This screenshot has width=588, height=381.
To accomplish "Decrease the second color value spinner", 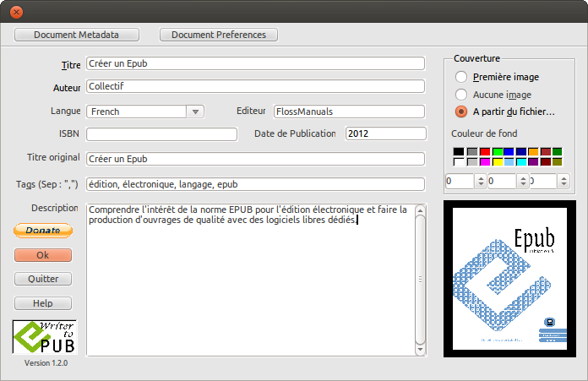I will click(523, 184).
